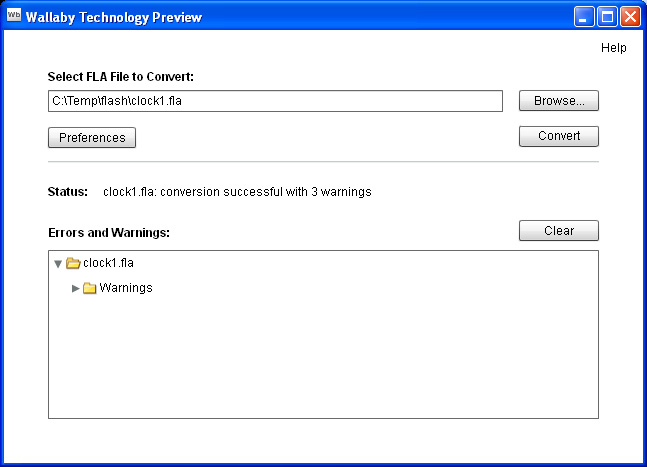
Task: Click the 'Status:' label
Action: (x=68, y=192)
